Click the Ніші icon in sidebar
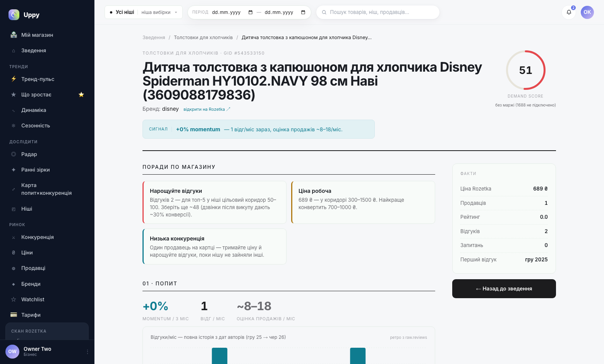 (x=14, y=209)
